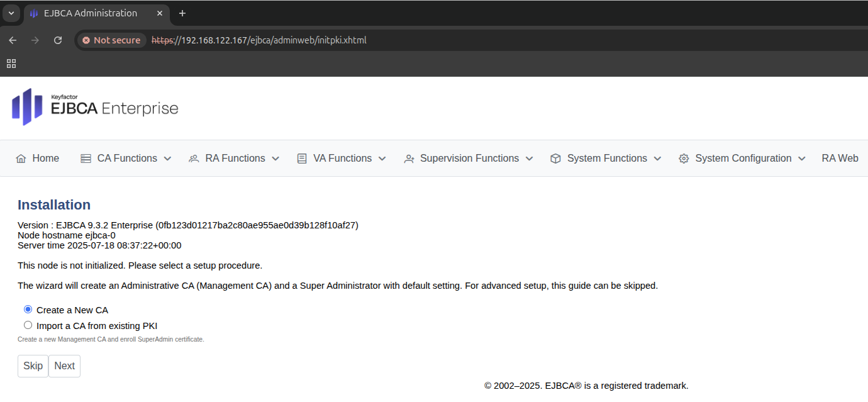Select the Supervision Functions people icon

pyautogui.click(x=409, y=158)
